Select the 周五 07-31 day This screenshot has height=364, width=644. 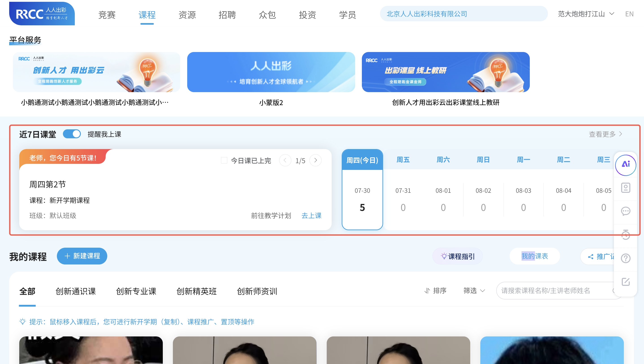pyautogui.click(x=403, y=190)
